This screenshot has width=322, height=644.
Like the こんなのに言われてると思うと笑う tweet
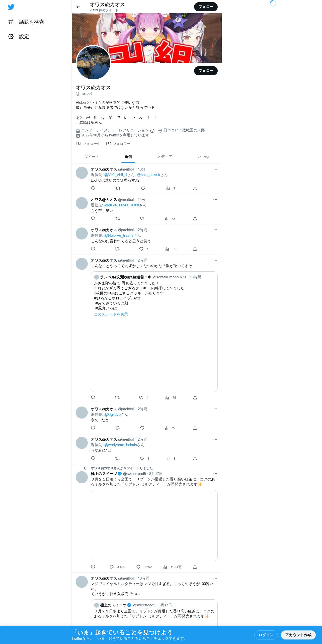coord(141,249)
